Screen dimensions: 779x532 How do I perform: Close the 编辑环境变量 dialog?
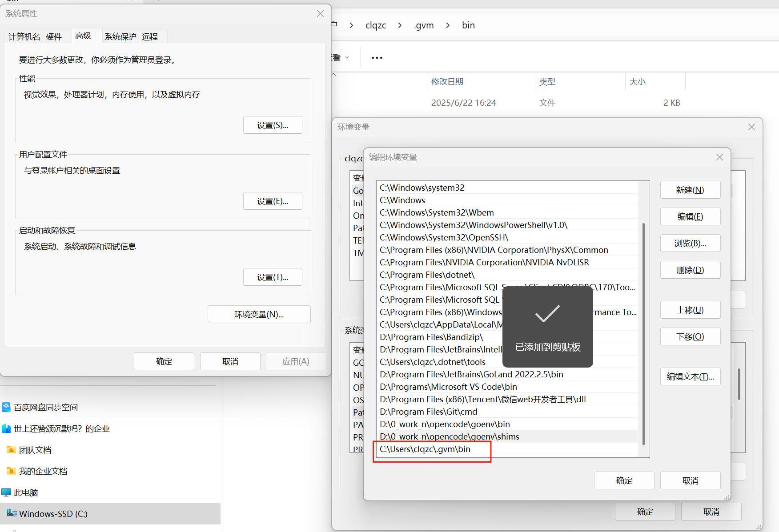719,157
